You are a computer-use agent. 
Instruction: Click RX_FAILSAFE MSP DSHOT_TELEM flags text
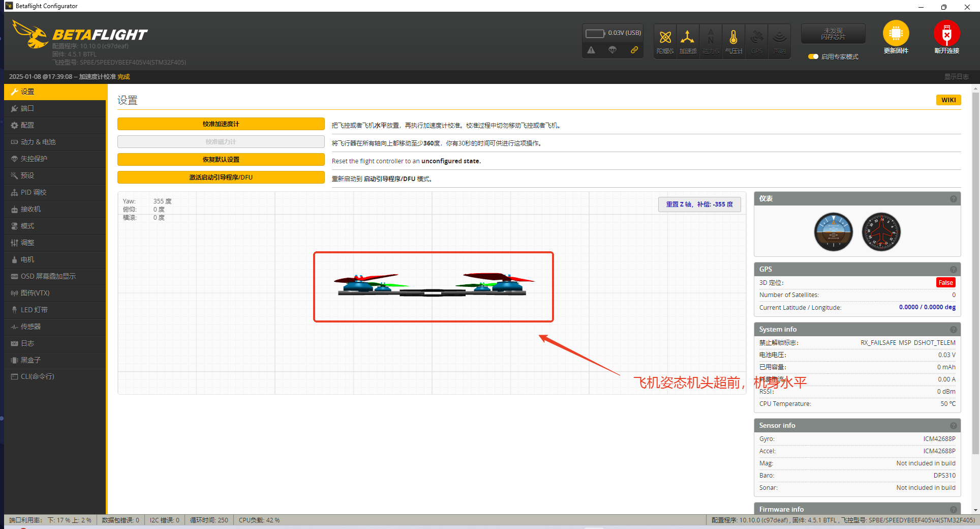(908, 343)
